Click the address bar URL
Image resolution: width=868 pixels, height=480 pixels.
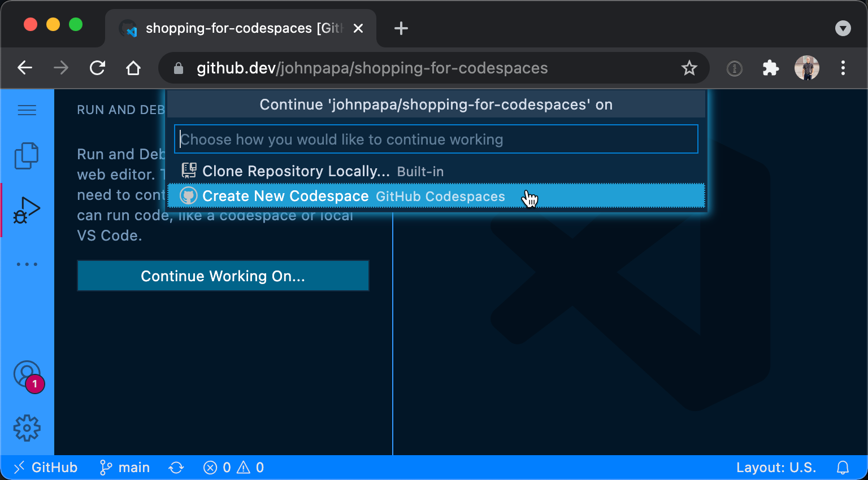point(372,68)
